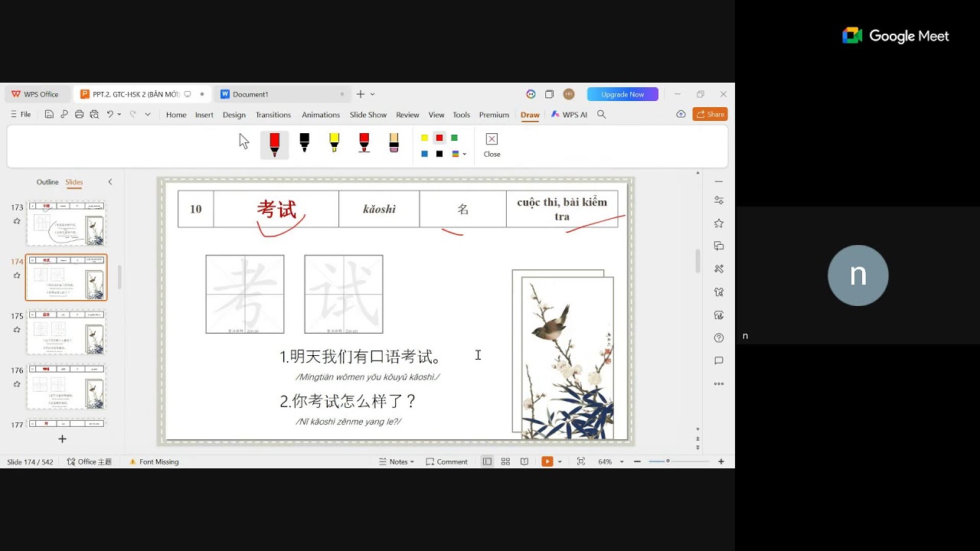Pick the yellow ink color swatch
980x551 pixels.
coord(424,138)
